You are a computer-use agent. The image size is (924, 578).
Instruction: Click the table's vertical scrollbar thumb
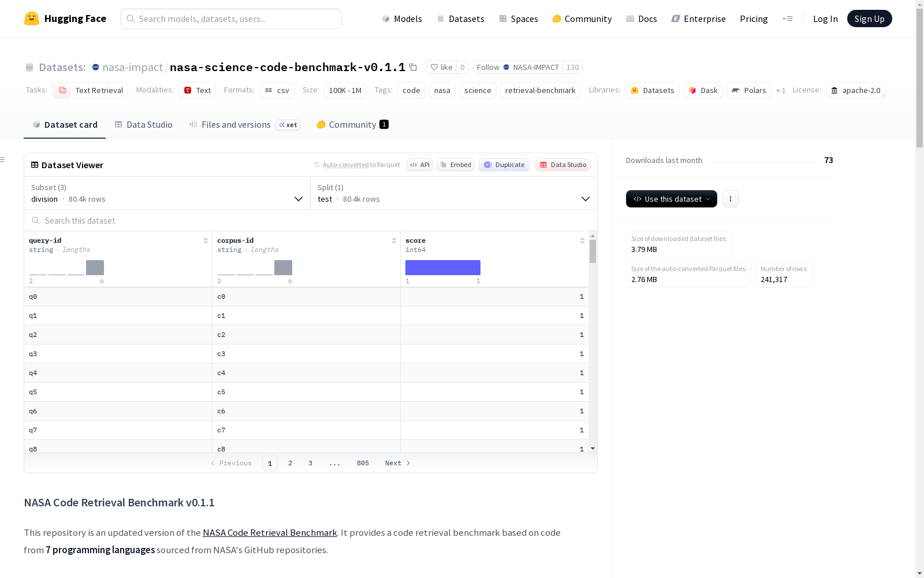[593, 251]
